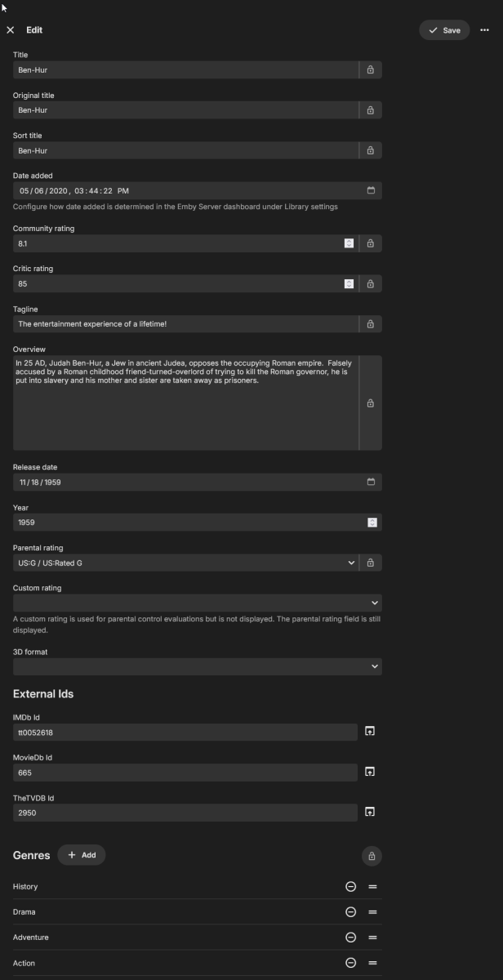Increase the Community rating with the stepper
This screenshot has width=503, height=980.
coord(349,241)
